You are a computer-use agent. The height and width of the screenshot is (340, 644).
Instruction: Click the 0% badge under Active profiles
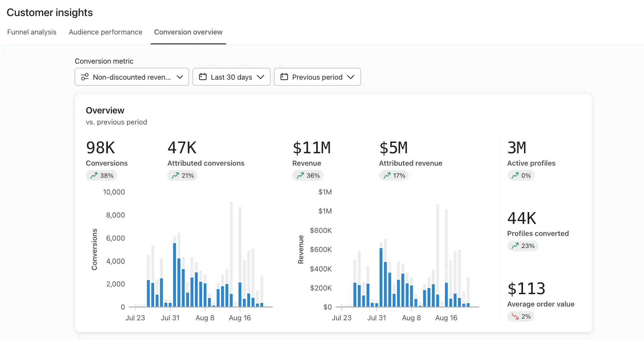point(521,175)
